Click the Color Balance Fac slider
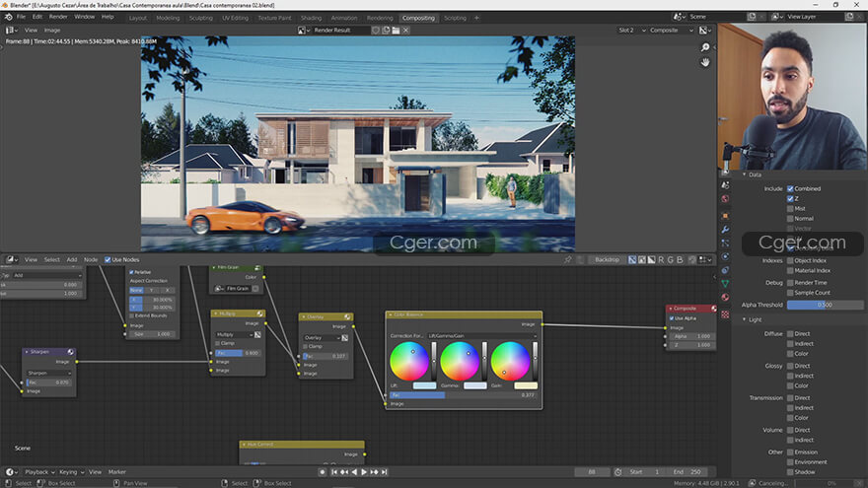This screenshot has width=868, height=488. (464, 395)
